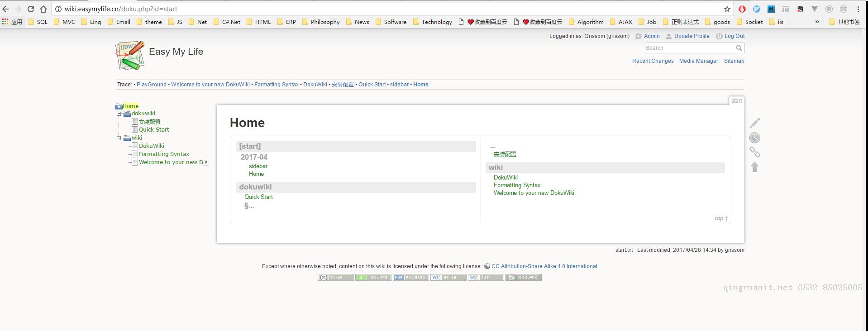This screenshot has width=868, height=331.
Task: Click the Back to top arrow icon
Action: point(755,167)
